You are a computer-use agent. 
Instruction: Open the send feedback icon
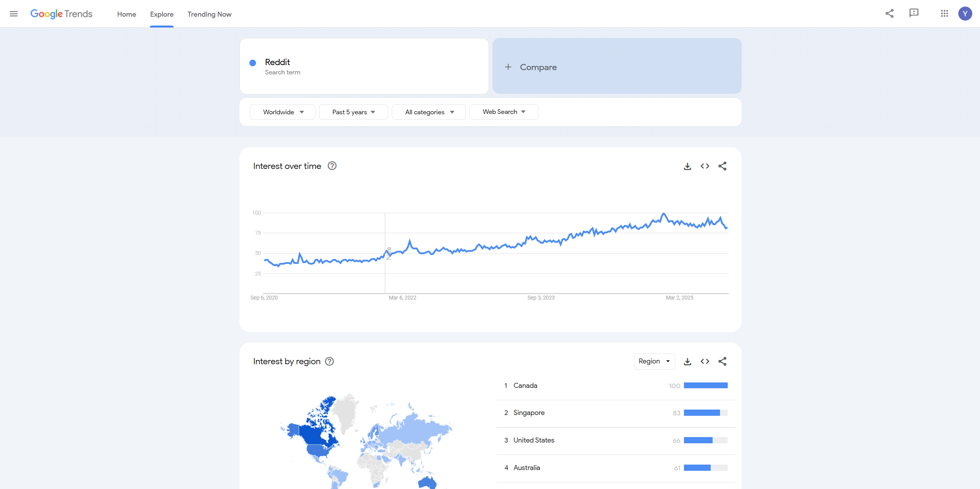coord(914,13)
